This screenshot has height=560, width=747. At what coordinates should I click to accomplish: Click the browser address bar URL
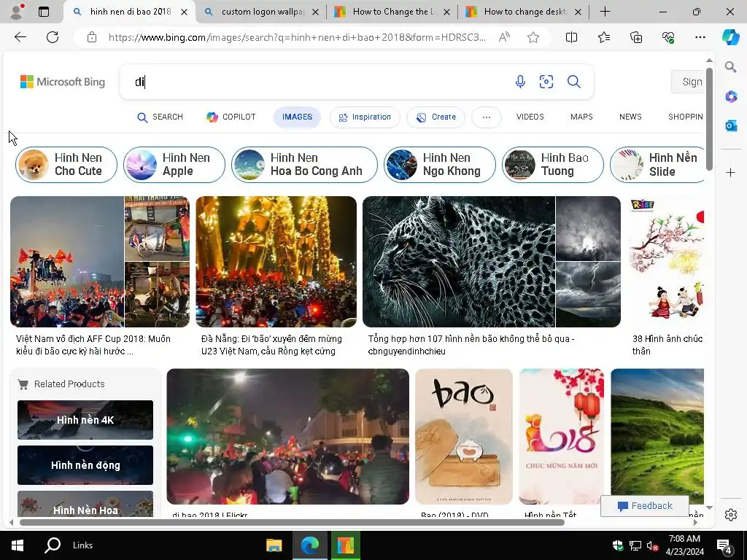[297, 37]
